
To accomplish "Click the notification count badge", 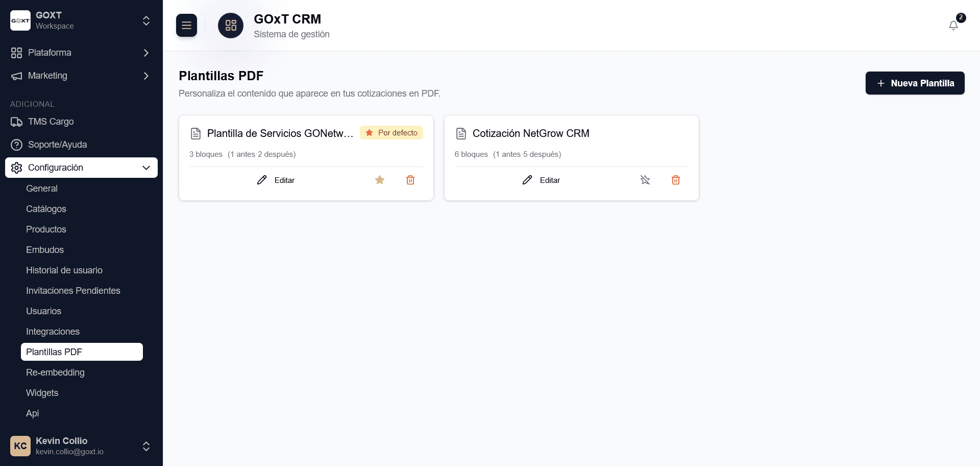I will [x=961, y=17].
